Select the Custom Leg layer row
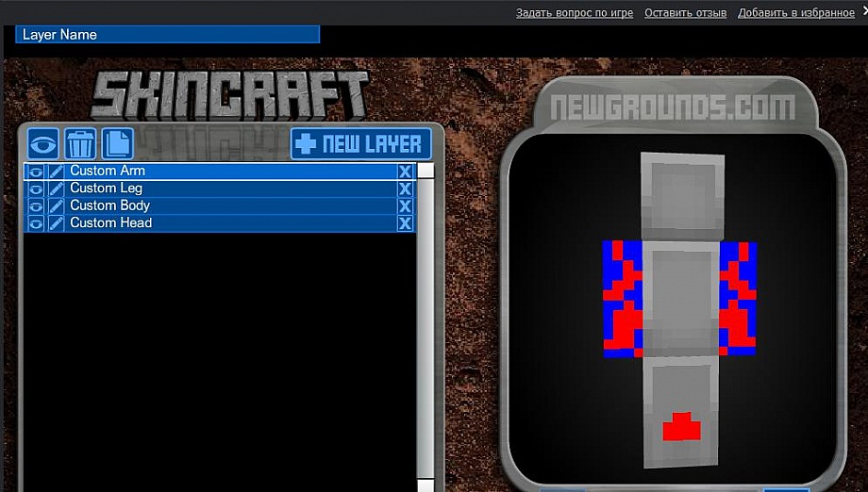The image size is (868, 492). [220, 189]
